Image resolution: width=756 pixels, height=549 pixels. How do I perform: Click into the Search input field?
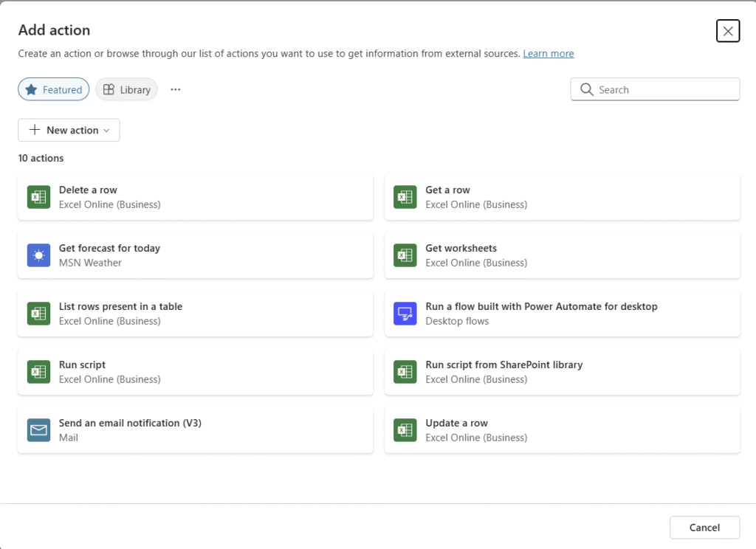pyautogui.click(x=655, y=89)
